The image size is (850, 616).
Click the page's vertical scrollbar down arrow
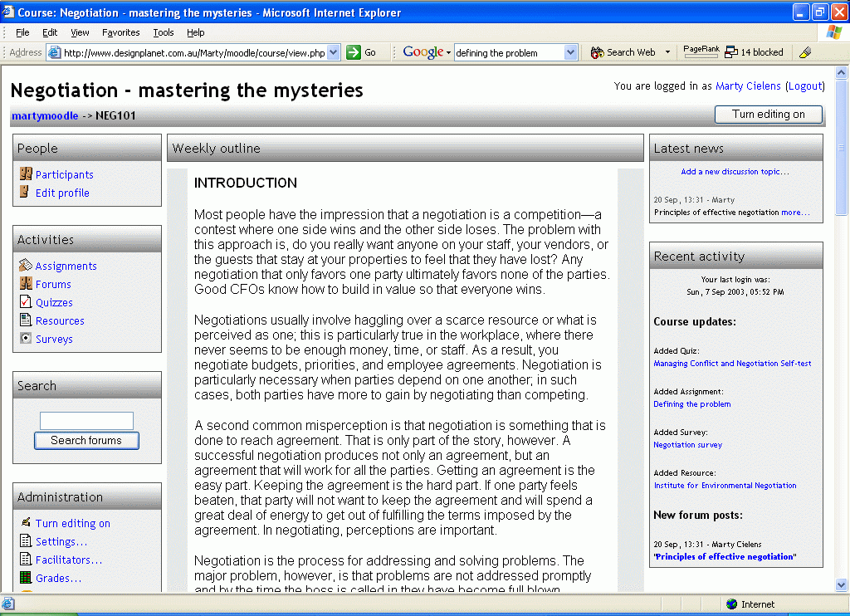click(x=842, y=585)
